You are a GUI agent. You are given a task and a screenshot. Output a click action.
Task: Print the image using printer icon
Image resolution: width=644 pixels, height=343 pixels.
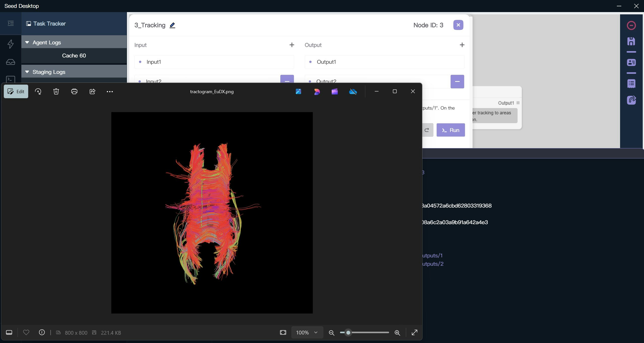[x=74, y=91]
